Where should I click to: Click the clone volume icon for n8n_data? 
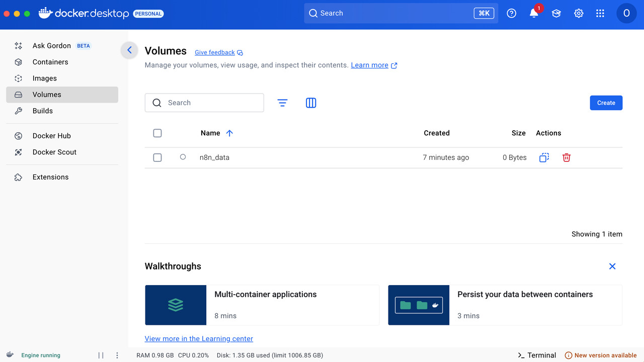pos(544,157)
